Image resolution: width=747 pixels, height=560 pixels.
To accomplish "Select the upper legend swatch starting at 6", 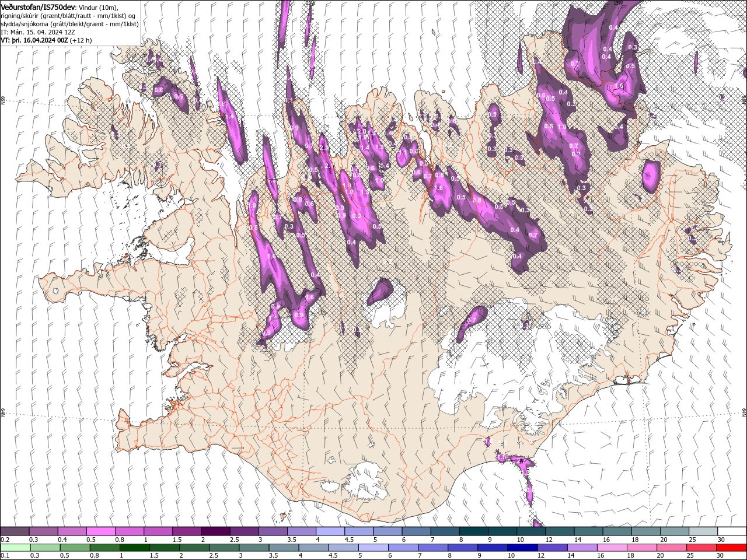I will click(x=416, y=531).
